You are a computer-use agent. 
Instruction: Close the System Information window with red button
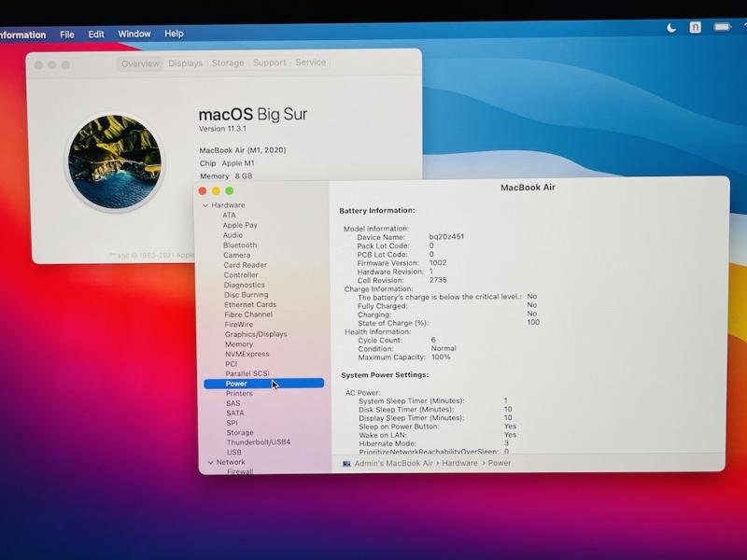(203, 191)
